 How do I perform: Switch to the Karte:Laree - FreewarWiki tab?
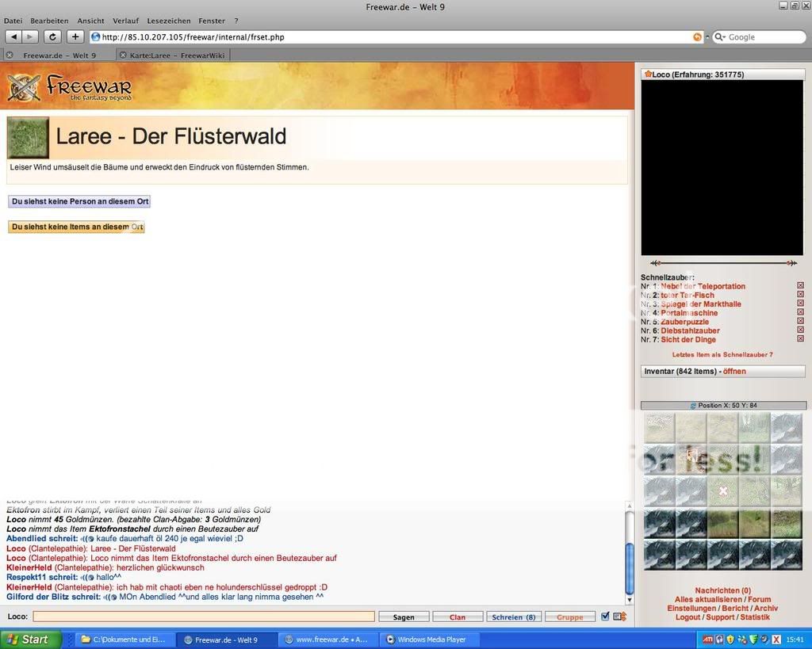173,55
